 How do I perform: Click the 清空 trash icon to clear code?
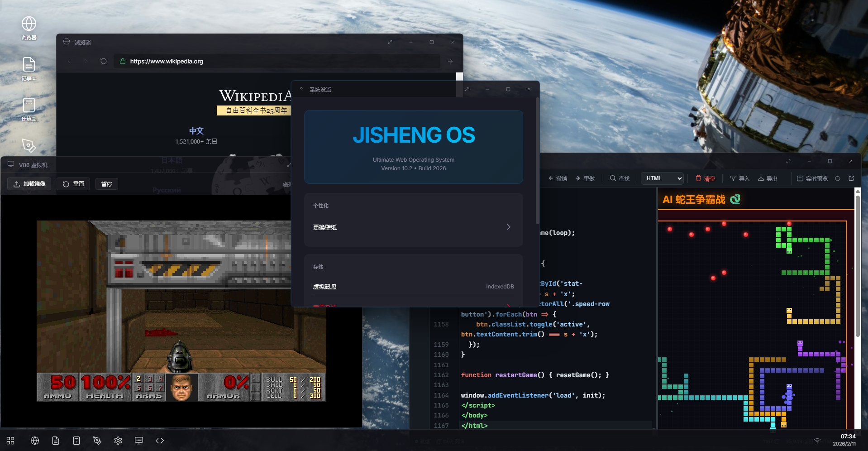pos(705,178)
